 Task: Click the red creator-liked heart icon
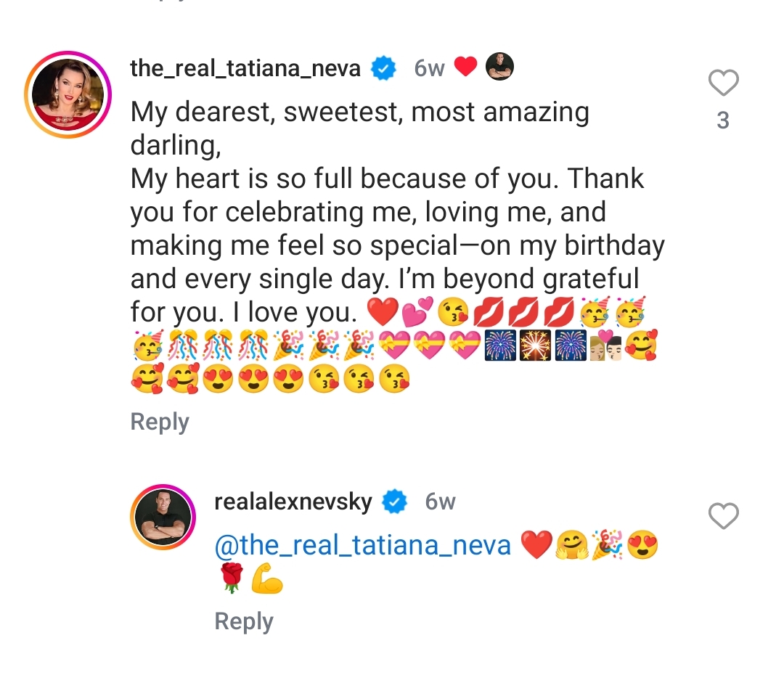click(465, 67)
